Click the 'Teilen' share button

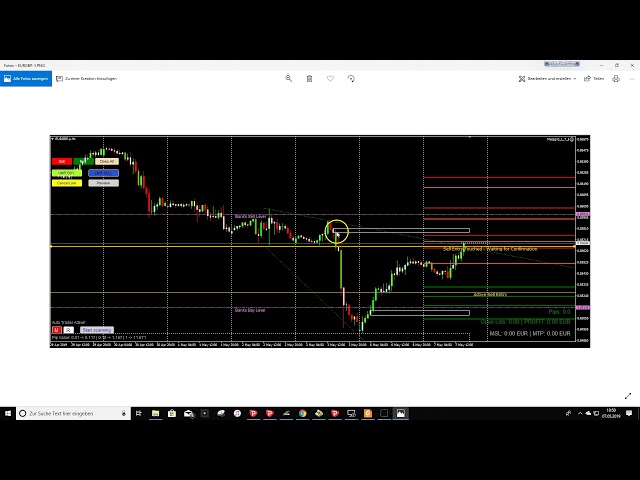[596, 78]
